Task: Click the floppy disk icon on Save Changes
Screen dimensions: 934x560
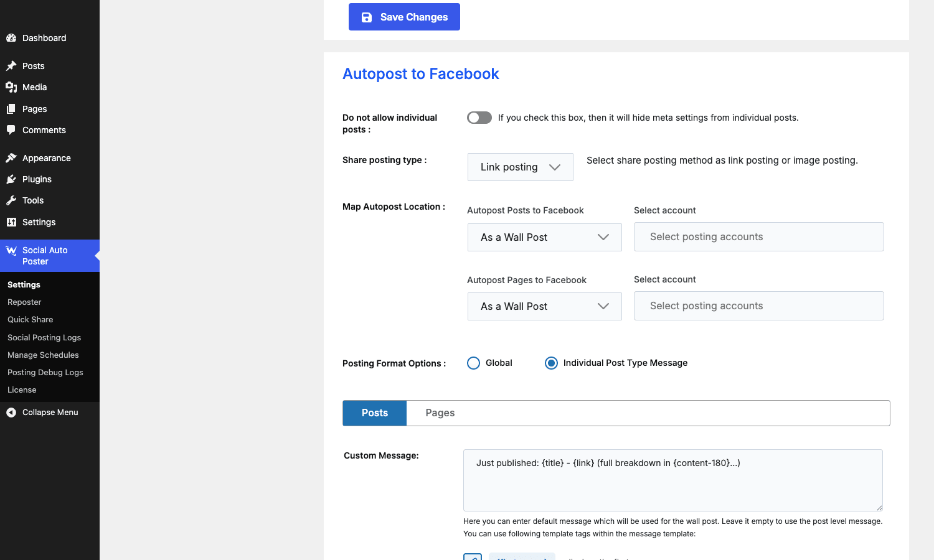Action: (367, 17)
